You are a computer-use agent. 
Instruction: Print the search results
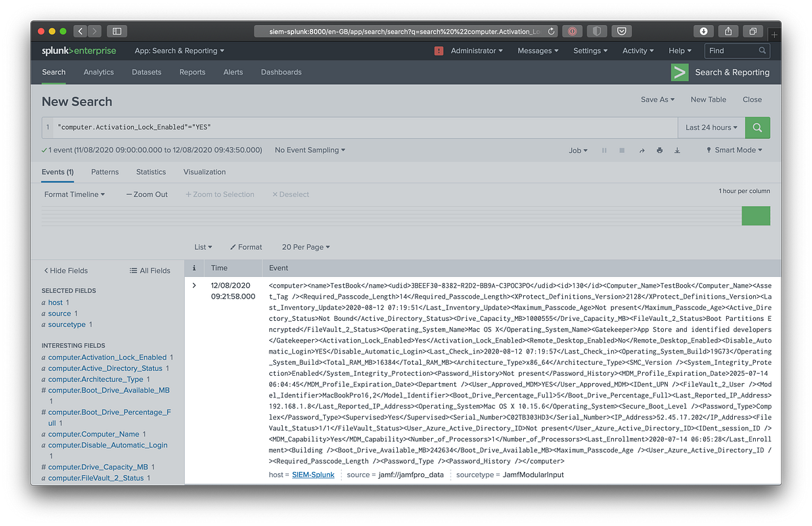coord(659,150)
